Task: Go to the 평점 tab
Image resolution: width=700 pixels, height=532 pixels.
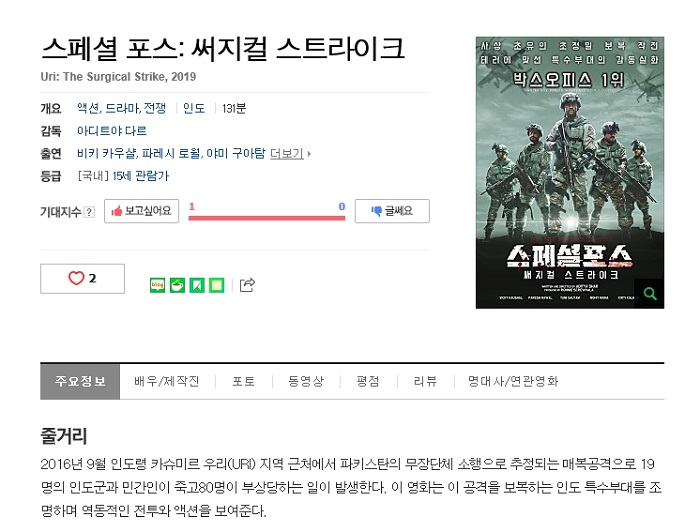Action: coord(368,381)
